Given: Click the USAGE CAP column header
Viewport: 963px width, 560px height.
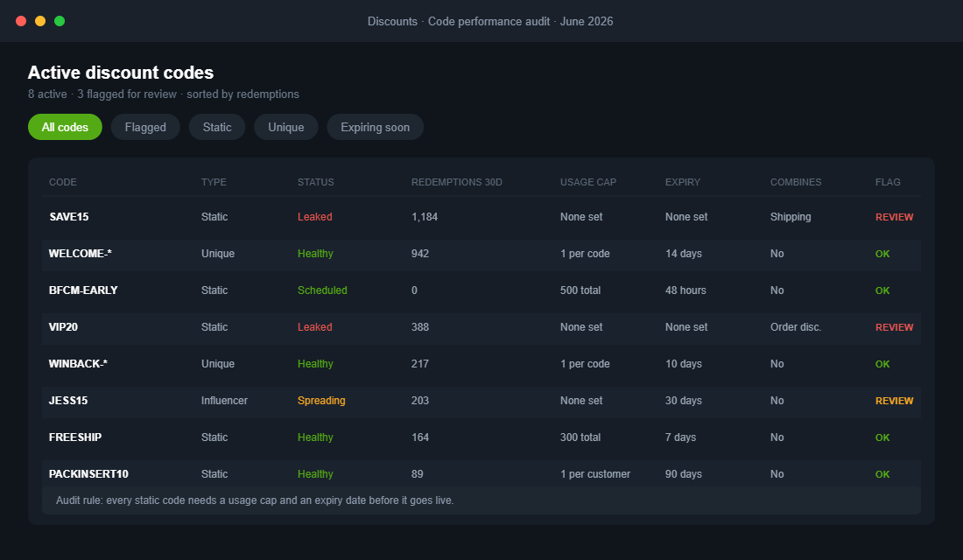Looking at the screenshot, I should point(588,182).
